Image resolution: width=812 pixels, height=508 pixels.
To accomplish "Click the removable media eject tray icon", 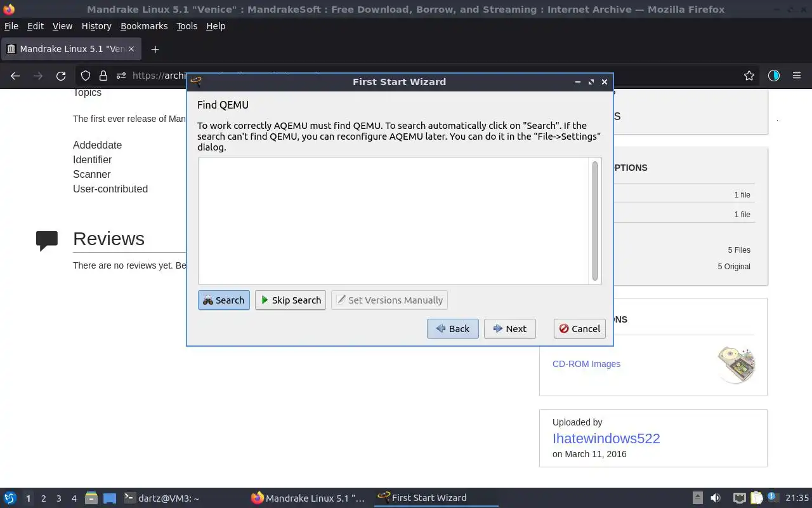I will [698, 498].
